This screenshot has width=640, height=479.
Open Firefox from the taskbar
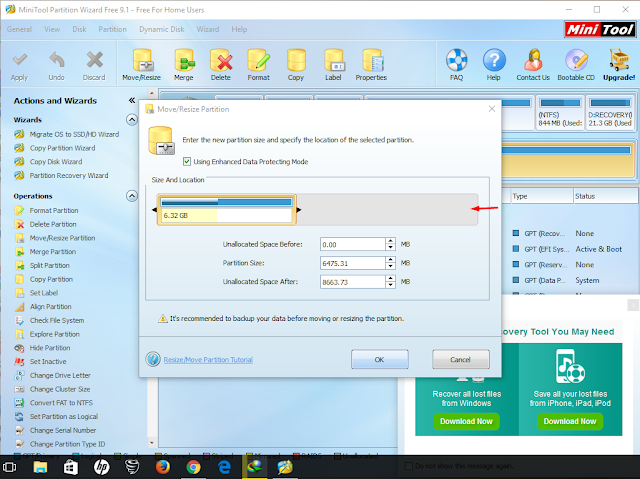(163, 467)
